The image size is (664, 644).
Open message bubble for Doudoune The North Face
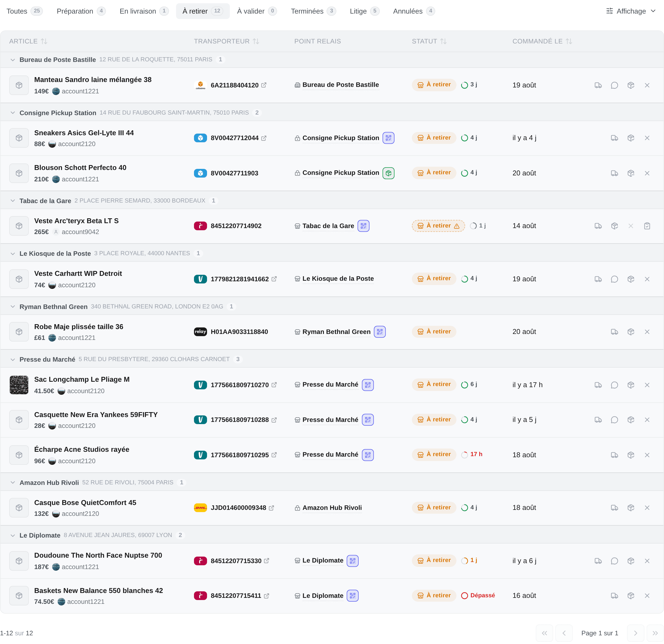click(614, 561)
